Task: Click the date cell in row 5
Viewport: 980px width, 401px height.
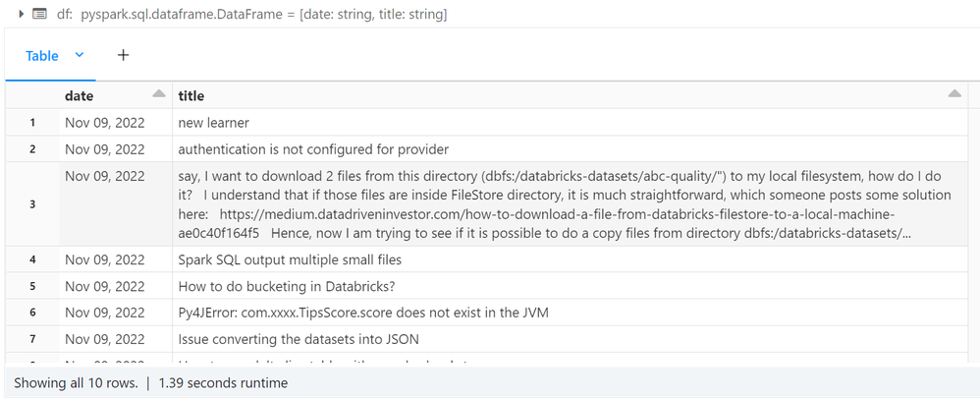Action: (x=105, y=286)
